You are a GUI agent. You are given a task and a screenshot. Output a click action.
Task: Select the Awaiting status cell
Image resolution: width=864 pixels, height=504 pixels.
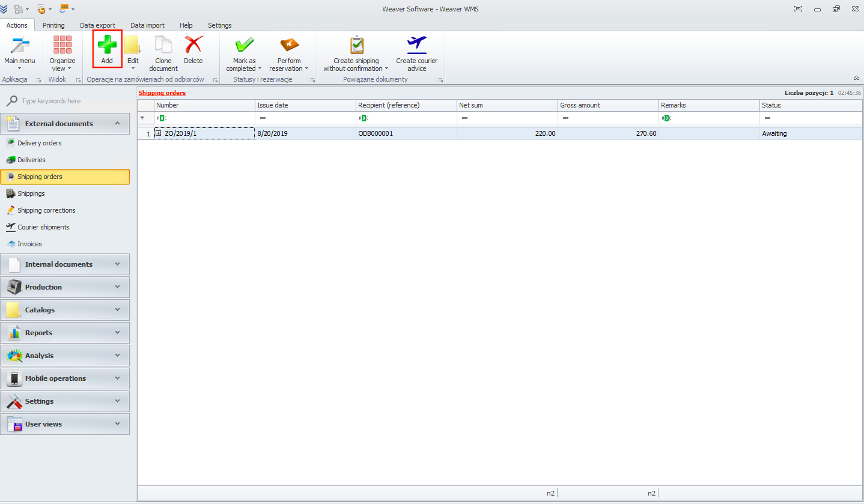(811, 133)
